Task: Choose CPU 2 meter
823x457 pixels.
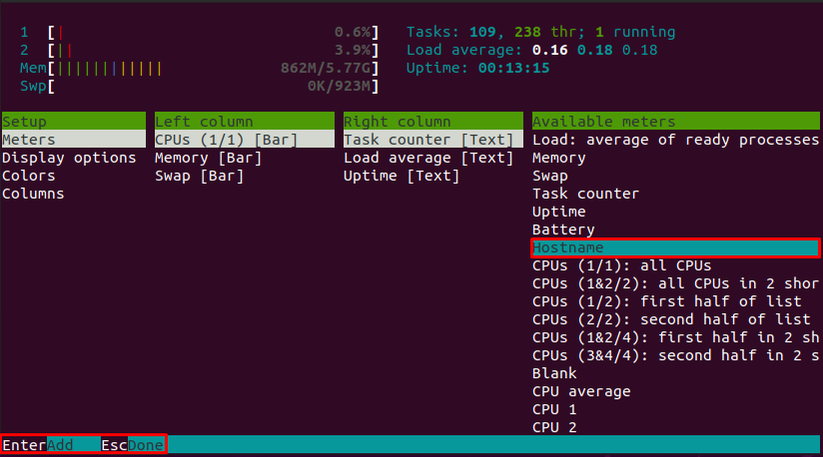Action: pos(554,427)
